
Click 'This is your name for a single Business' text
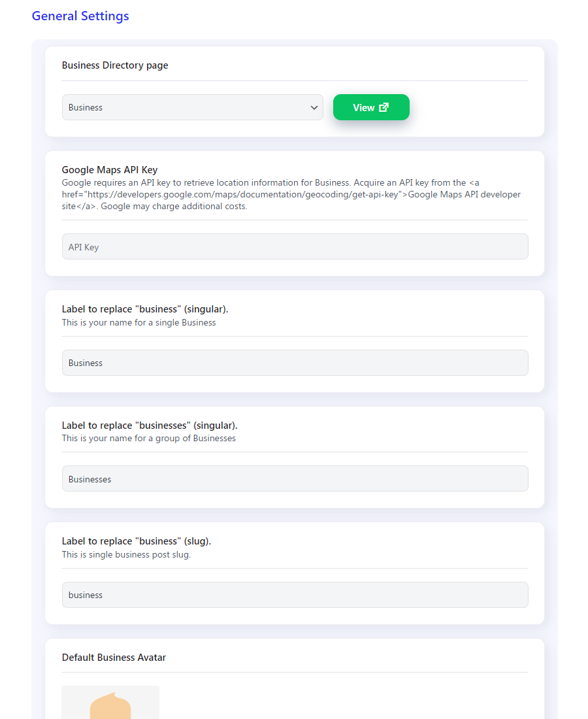tap(139, 322)
